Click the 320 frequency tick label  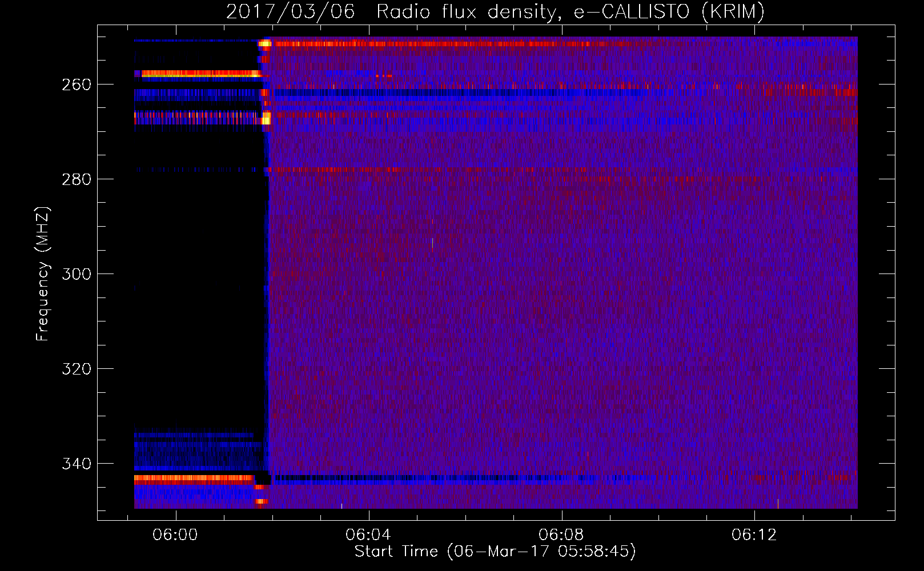(x=77, y=369)
